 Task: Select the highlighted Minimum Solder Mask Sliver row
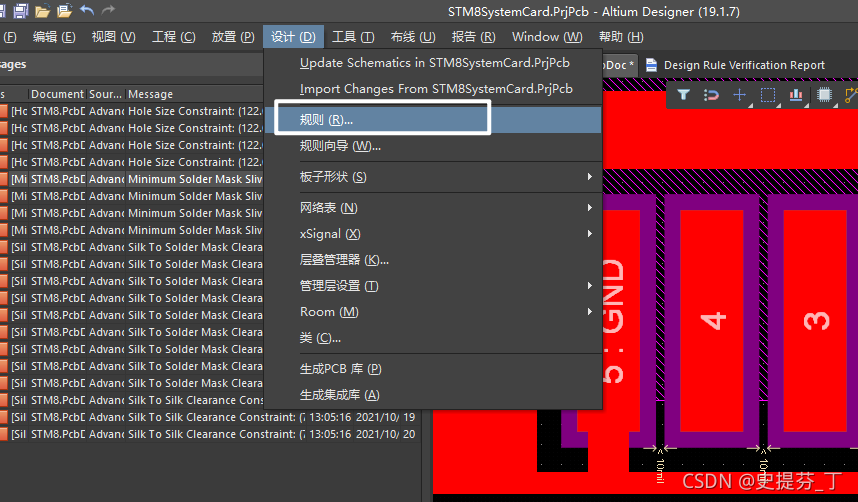(x=131, y=179)
